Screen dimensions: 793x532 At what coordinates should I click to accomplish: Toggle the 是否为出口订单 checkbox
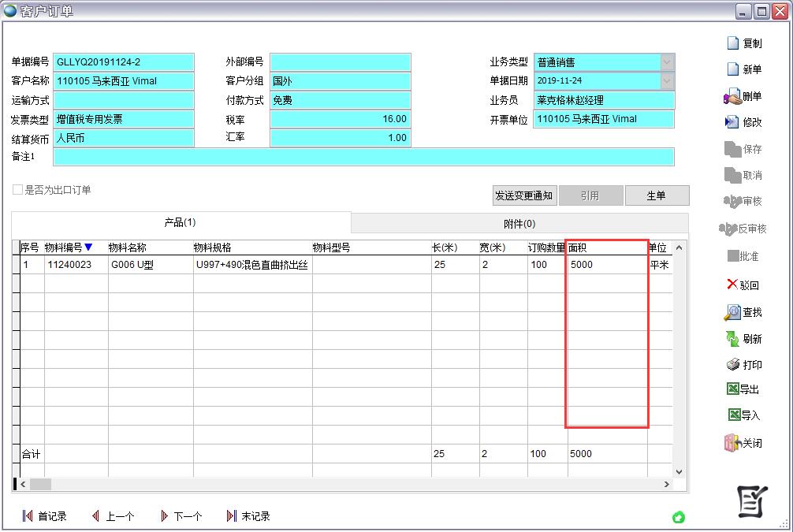point(17,190)
